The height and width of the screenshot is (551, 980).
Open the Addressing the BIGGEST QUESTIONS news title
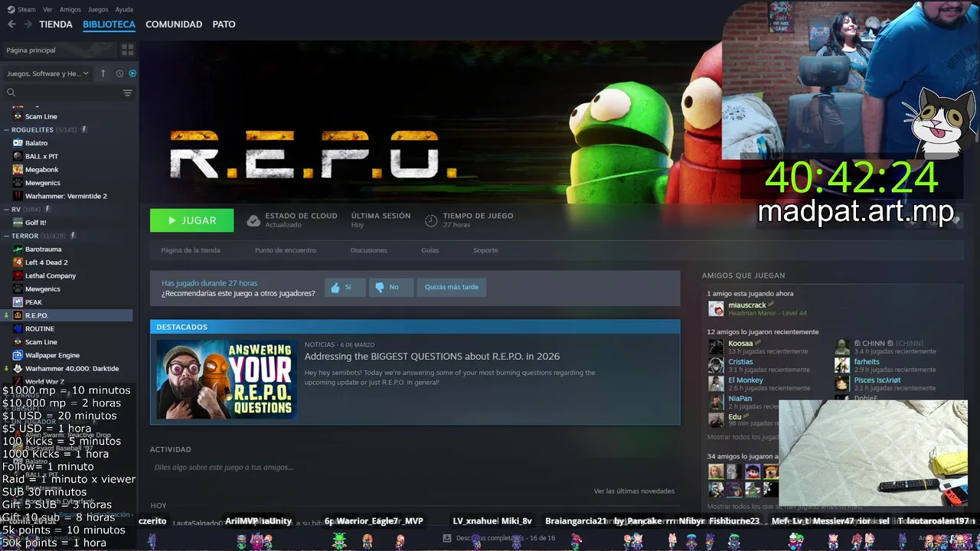pos(432,357)
